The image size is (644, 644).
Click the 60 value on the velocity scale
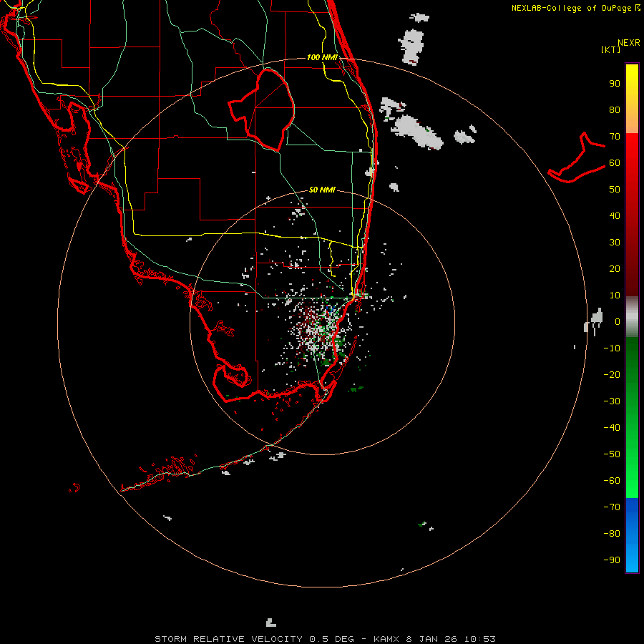coord(615,162)
